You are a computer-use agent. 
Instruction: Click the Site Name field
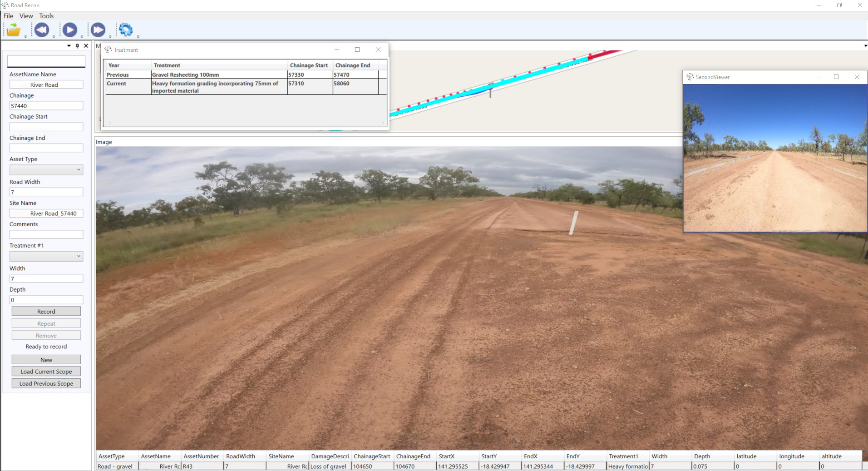coord(46,213)
